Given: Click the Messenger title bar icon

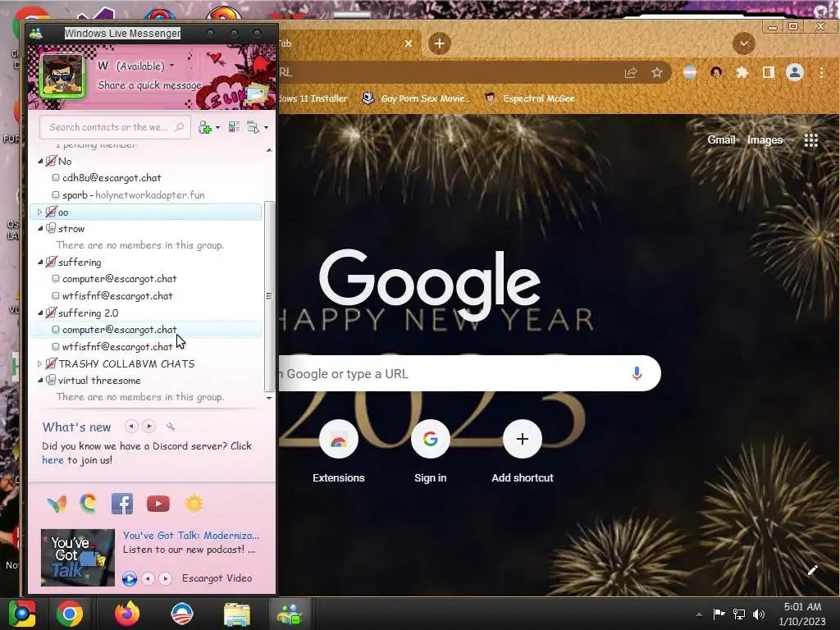Looking at the screenshot, I should 36,34.
